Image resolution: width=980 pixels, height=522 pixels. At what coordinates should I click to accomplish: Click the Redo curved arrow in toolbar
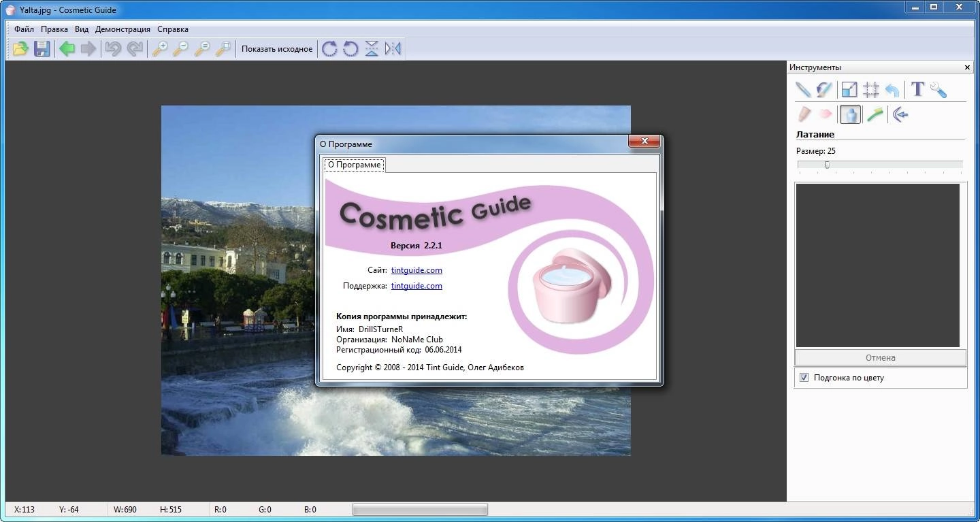pyautogui.click(x=135, y=49)
